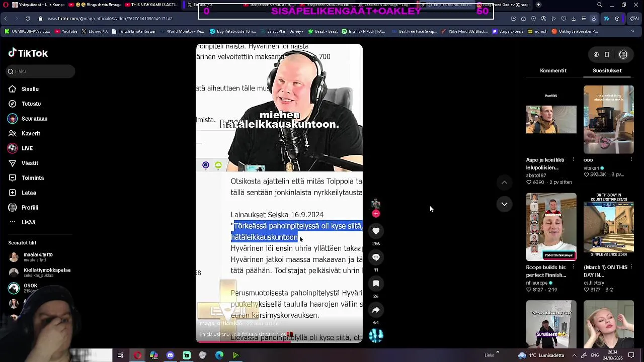Expand the taskbar Links toolbar chevron
The height and width of the screenshot is (362, 644).
tap(498, 352)
